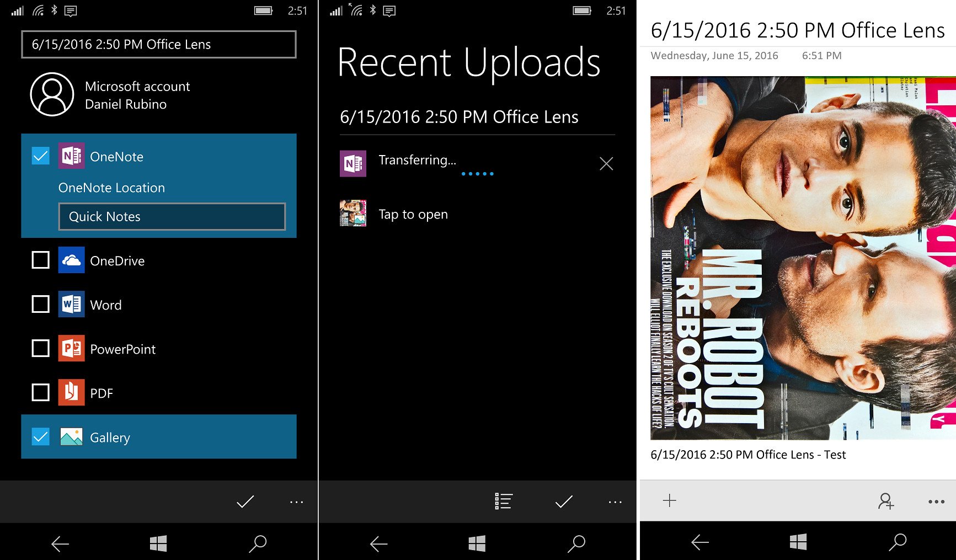Check the Word checkbox
The image size is (956, 560).
[41, 304]
